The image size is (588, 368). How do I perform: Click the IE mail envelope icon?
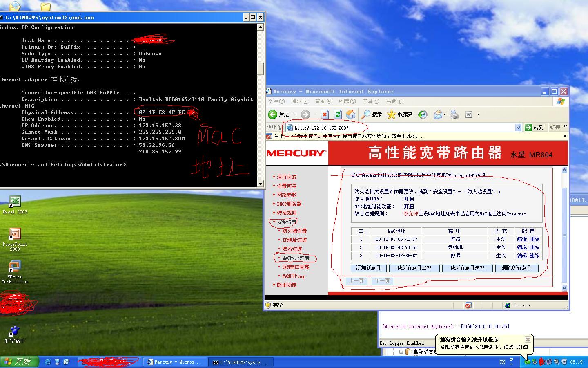438,114
